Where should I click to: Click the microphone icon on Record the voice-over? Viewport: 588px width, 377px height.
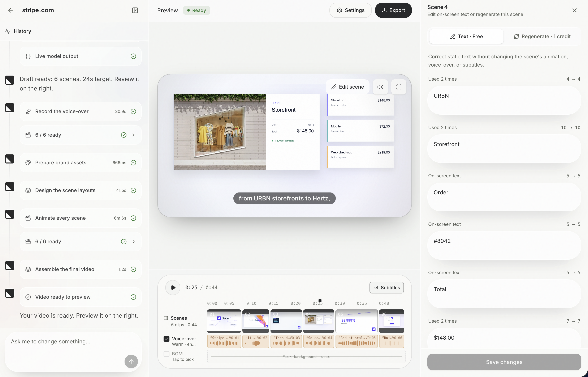28,112
